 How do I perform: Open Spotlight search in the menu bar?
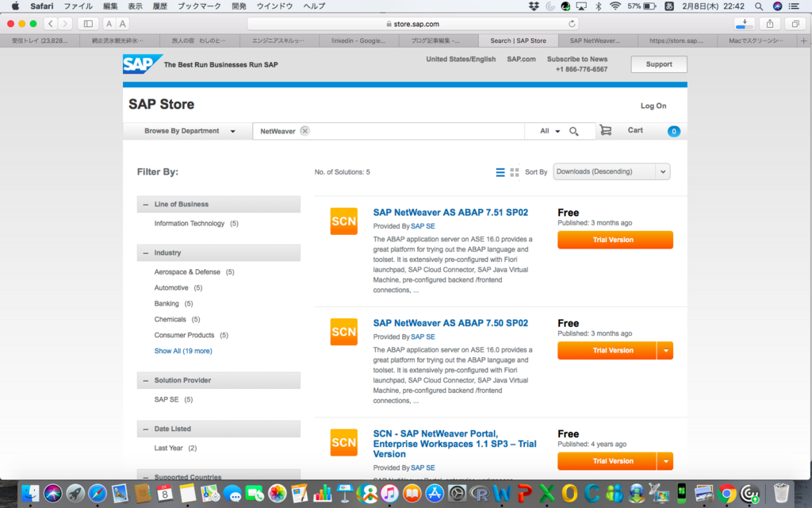(x=759, y=6)
